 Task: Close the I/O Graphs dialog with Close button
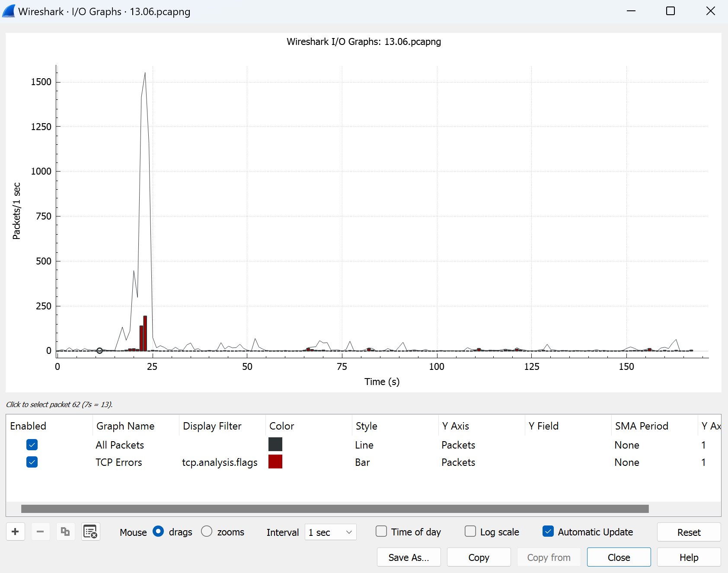pos(619,557)
